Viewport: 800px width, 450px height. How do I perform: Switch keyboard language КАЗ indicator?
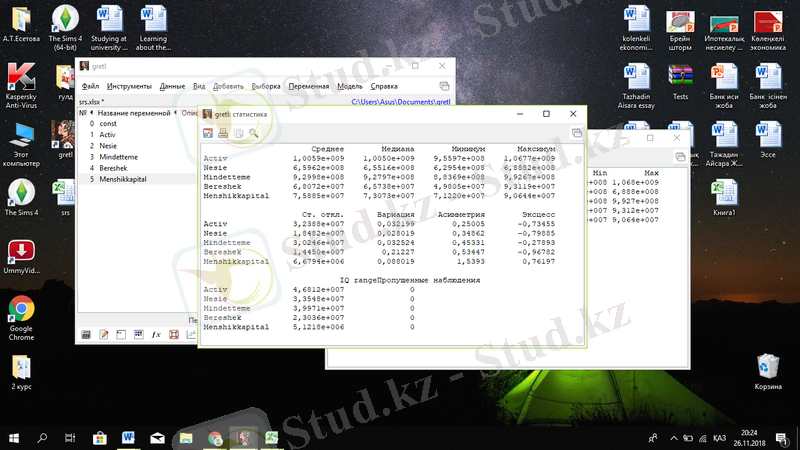(719, 438)
